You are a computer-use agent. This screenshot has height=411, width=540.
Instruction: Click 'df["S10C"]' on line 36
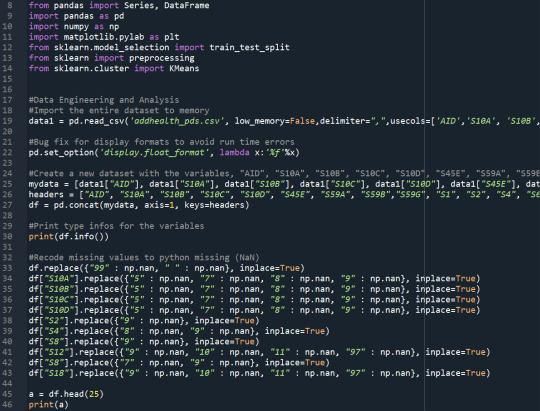click(54, 299)
